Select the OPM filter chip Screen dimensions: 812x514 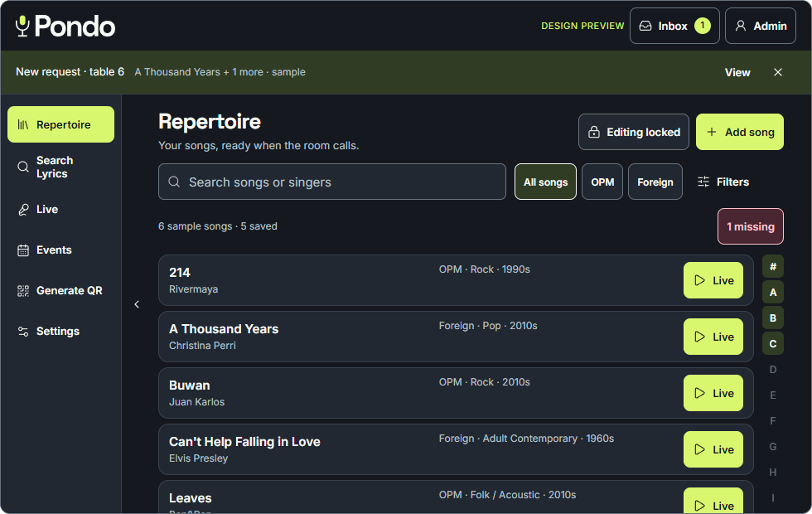(x=602, y=182)
